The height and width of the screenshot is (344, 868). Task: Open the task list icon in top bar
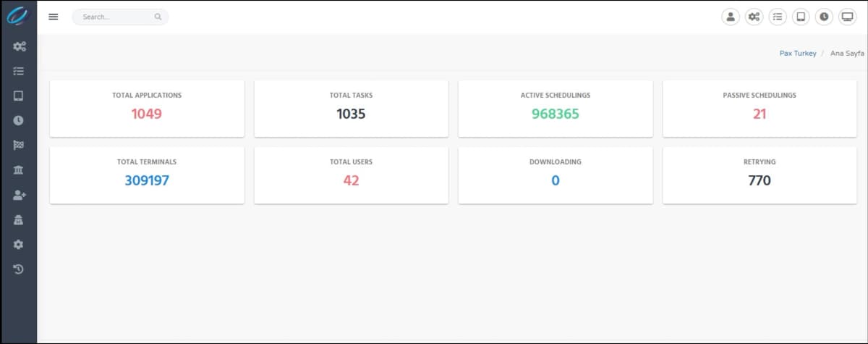pyautogui.click(x=778, y=17)
